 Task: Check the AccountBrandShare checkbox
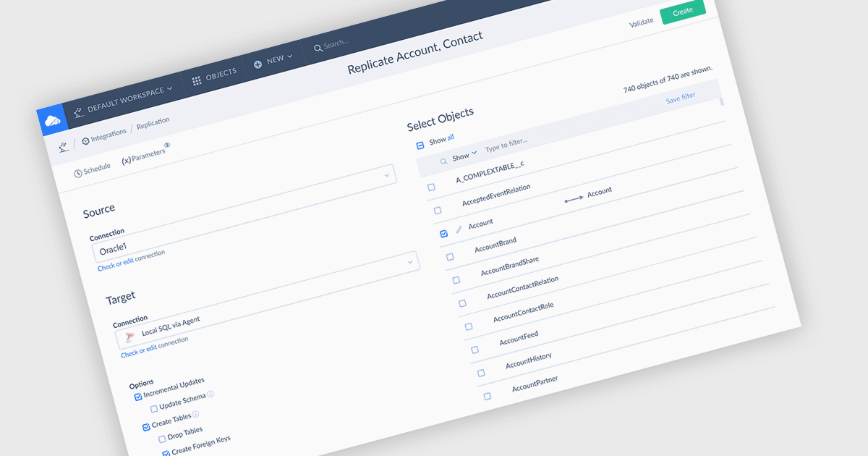(x=456, y=280)
